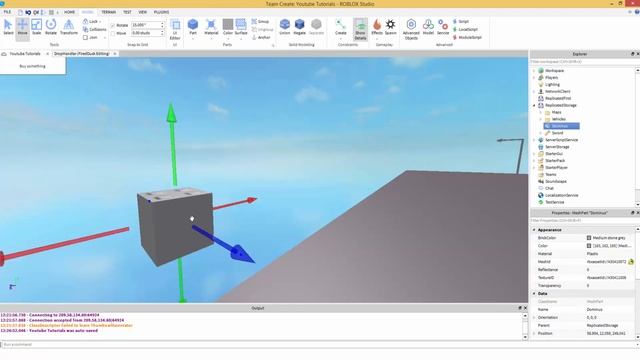Click the Buy something button in viewport
Image resolution: width=640 pixels, height=360 pixels.
coord(33,66)
